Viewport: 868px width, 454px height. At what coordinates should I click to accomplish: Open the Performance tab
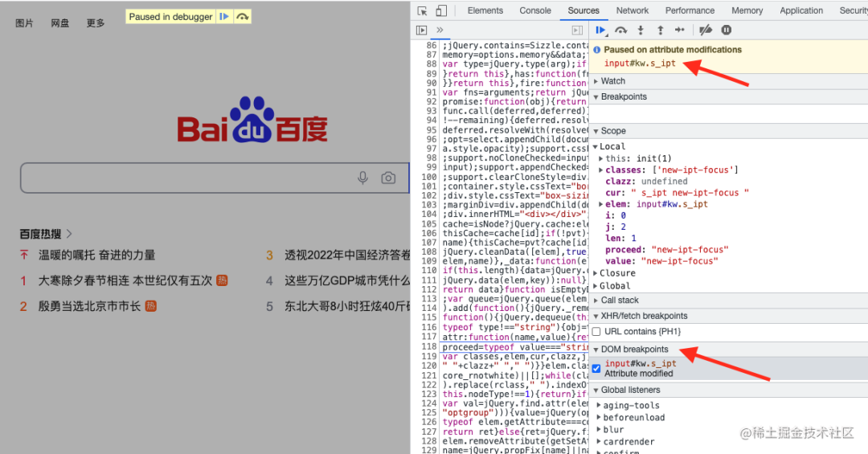point(690,10)
